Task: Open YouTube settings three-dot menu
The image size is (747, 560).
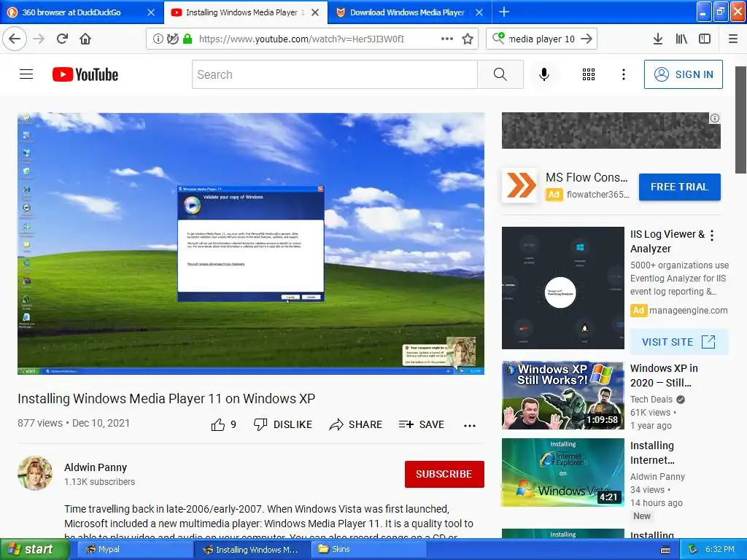Action: [x=624, y=74]
